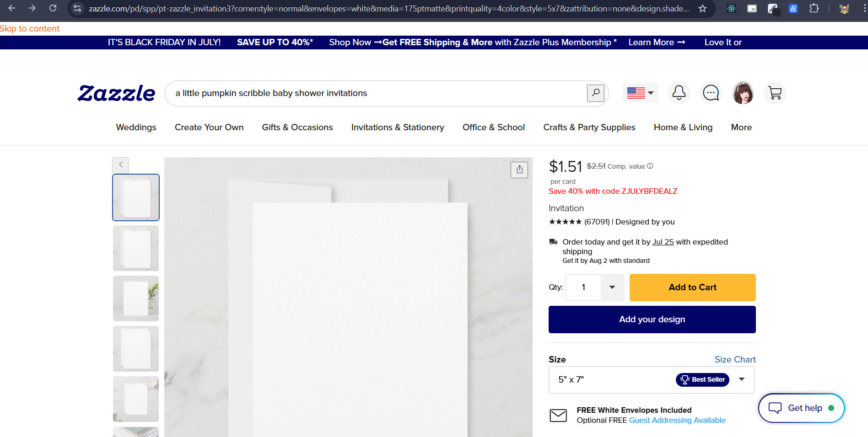Open the pen-shaped extension icon in toolbar
868x437 pixels.
773,8
